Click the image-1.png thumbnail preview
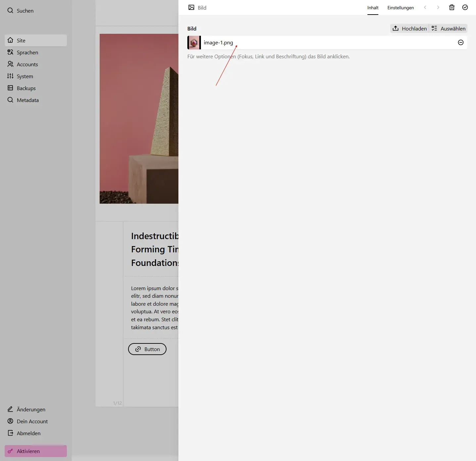 (x=194, y=42)
